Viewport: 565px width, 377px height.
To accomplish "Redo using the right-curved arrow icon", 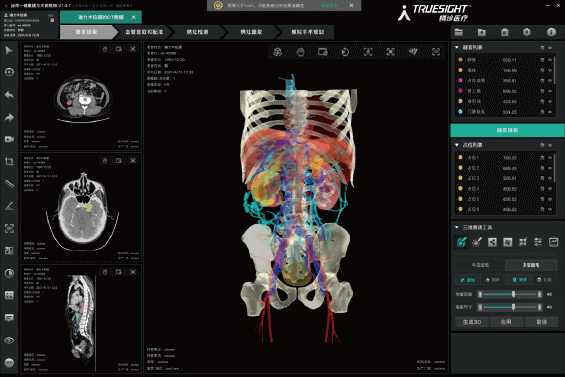I will pos(9,117).
